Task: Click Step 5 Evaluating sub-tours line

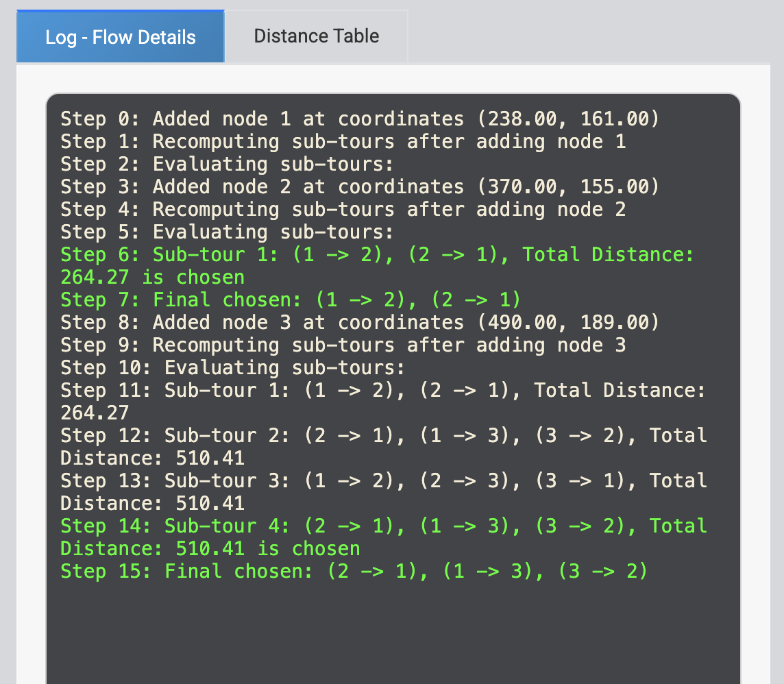Action: click(227, 232)
